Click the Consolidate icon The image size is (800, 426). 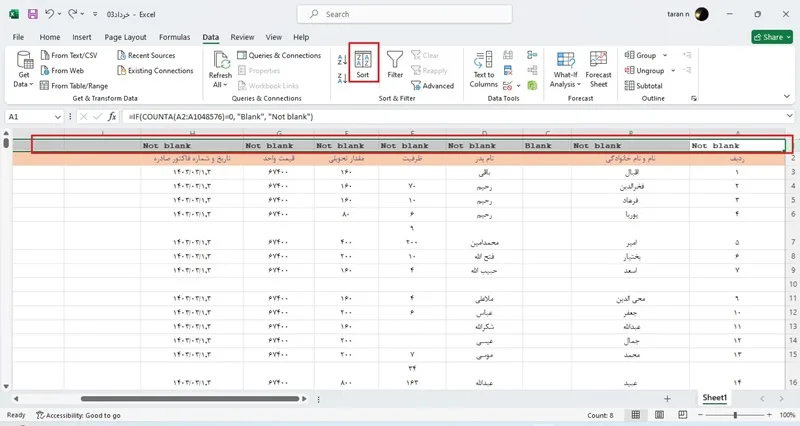click(x=532, y=55)
